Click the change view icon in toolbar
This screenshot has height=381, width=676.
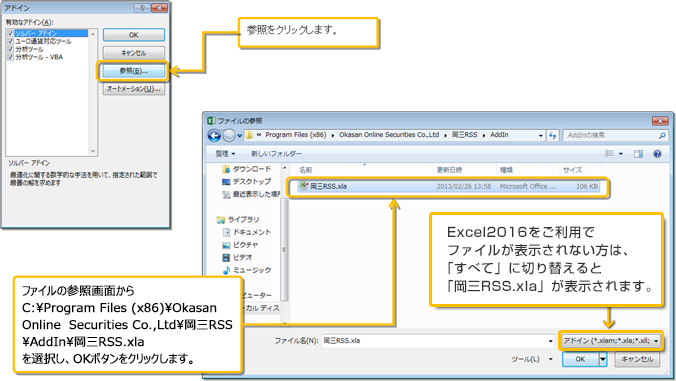click(x=609, y=153)
